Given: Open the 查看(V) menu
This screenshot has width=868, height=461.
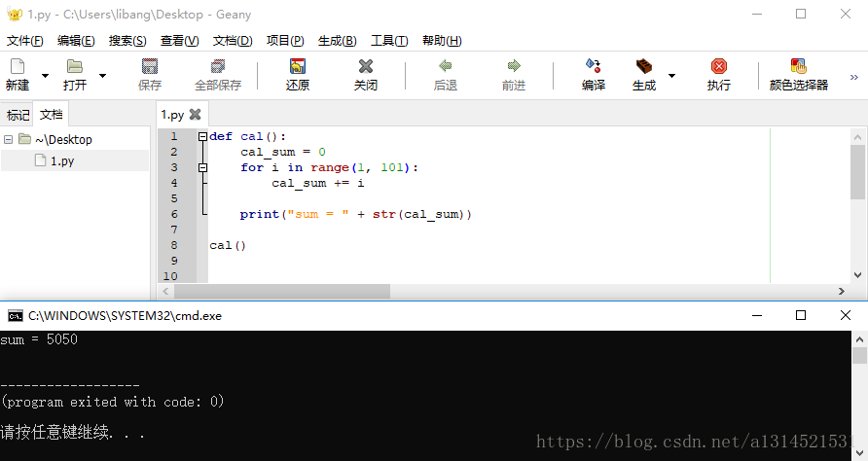Looking at the screenshot, I should pyautogui.click(x=179, y=41).
